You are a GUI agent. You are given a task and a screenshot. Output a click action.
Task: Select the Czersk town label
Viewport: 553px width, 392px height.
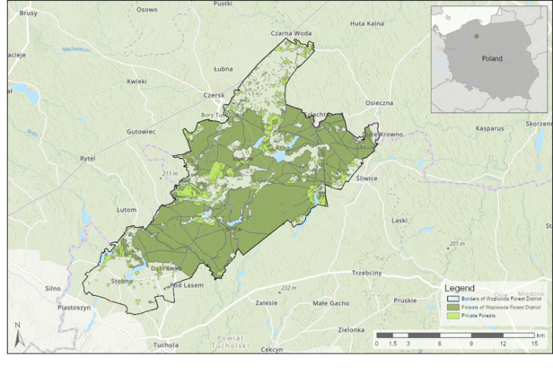(x=214, y=95)
